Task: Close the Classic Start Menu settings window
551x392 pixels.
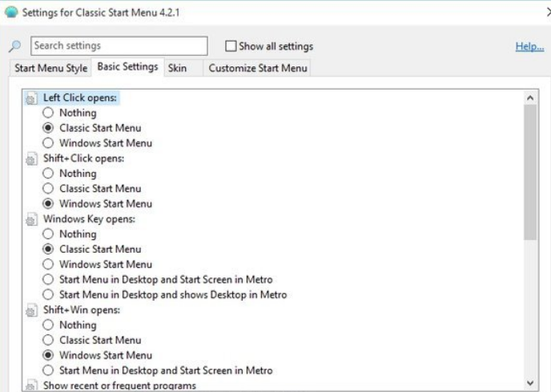Action: click(x=548, y=12)
